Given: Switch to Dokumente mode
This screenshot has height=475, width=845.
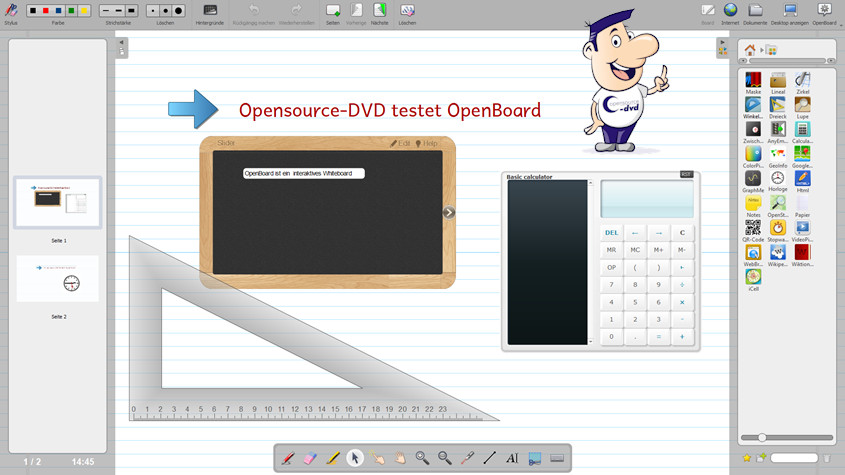Looking at the screenshot, I should (x=755, y=12).
